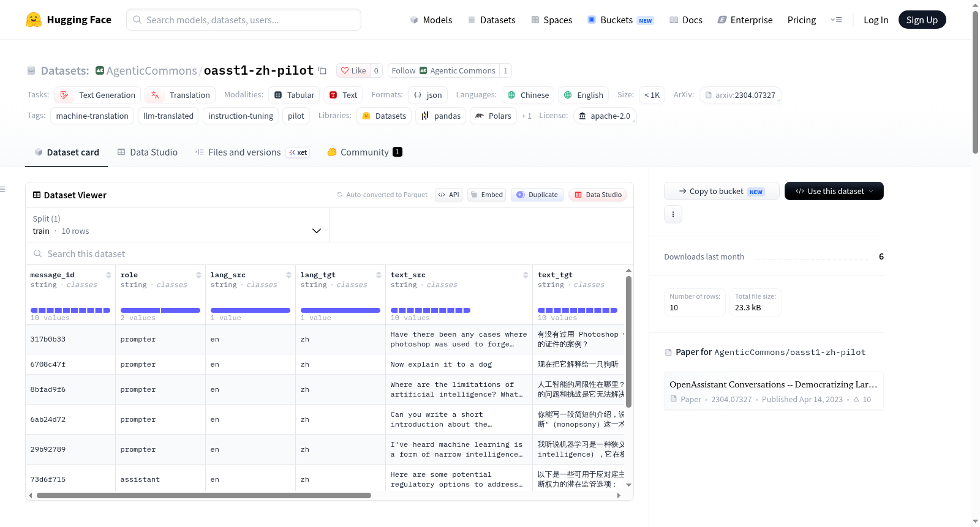
Task: Click the Hugging Face logo icon
Action: tap(34, 20)
